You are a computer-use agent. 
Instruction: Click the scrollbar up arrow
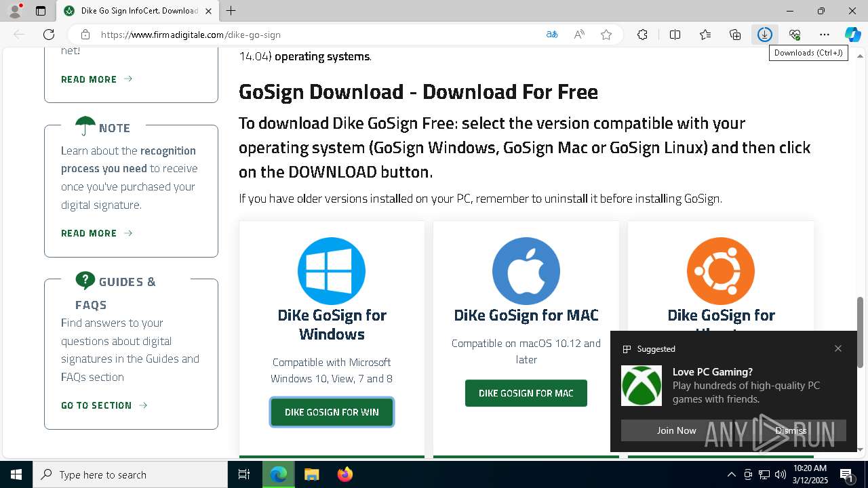pos(860,56)
